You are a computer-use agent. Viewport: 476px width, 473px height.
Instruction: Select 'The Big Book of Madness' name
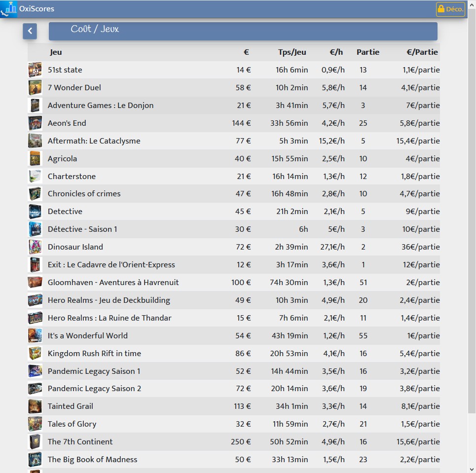(x=92, y=460)
